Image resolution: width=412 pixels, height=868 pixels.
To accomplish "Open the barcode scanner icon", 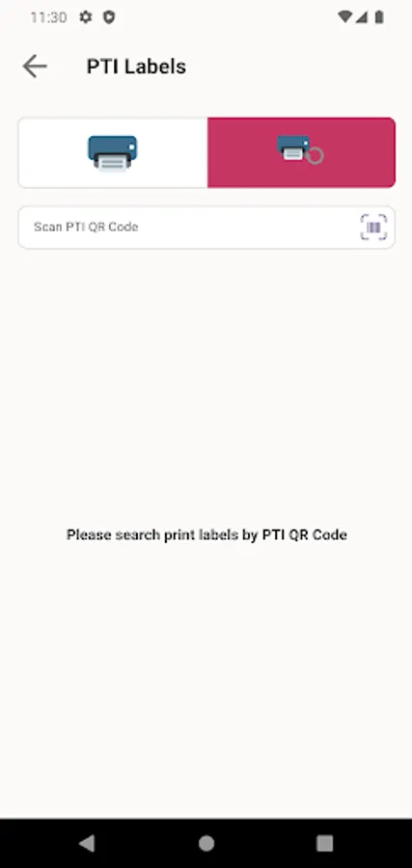I will pyautogui.click(x=373, y=227).
